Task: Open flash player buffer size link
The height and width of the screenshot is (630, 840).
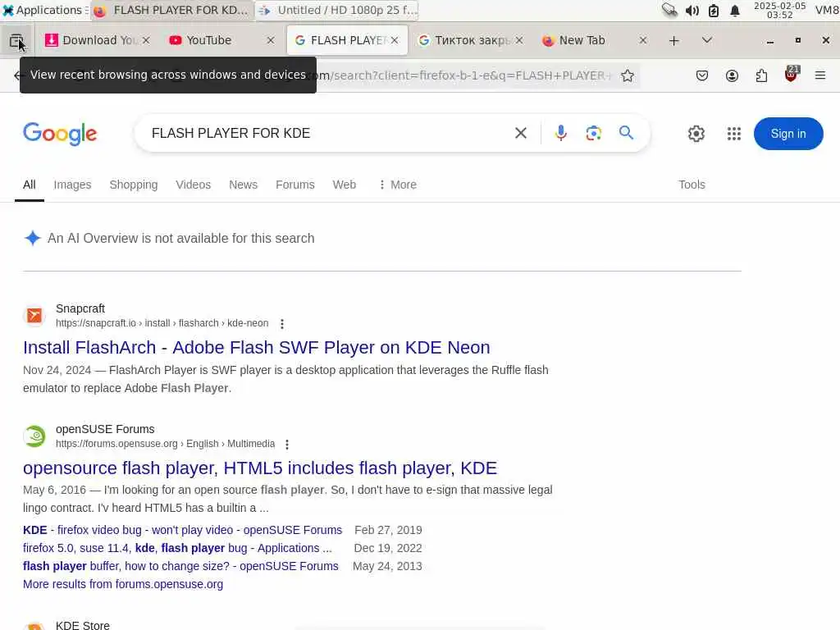Action: coord(180,566)
